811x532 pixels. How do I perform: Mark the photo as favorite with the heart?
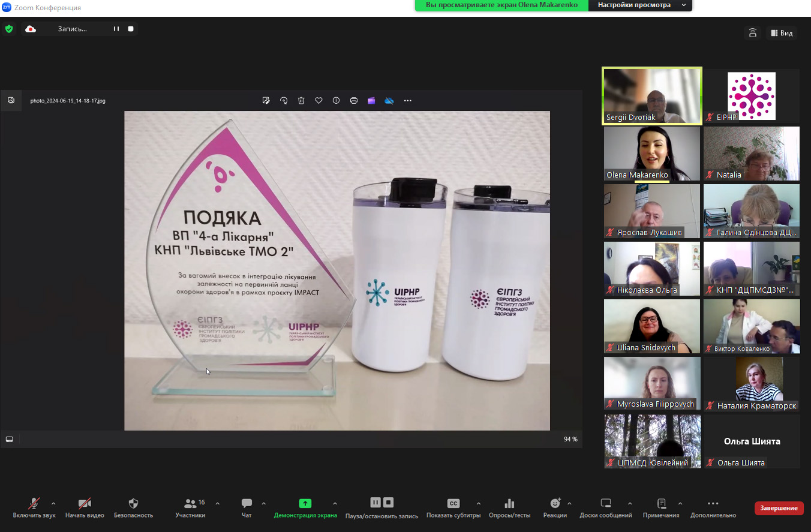coord(319,101)
